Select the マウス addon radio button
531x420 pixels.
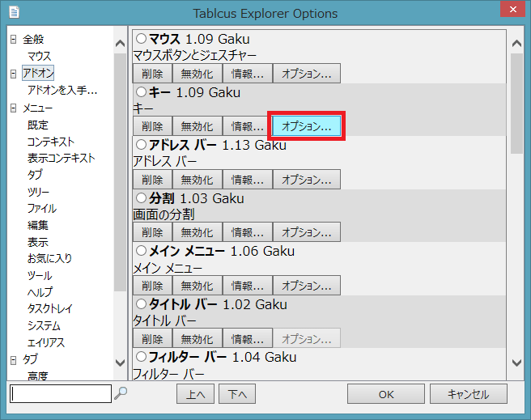142,39
